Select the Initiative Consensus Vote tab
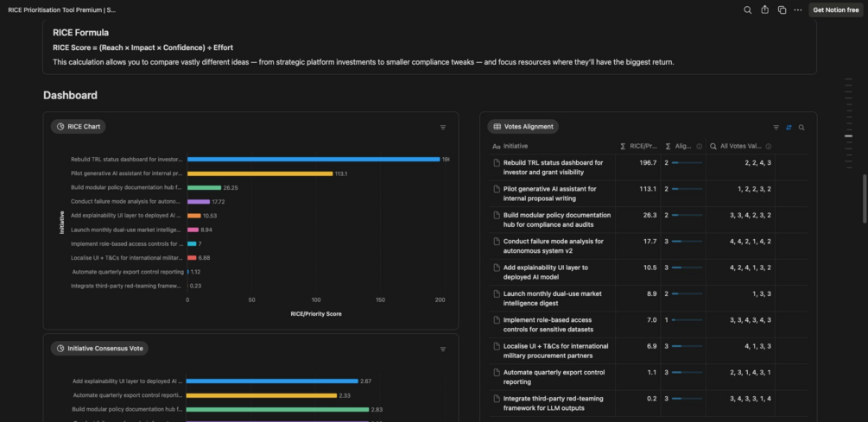 tap(99, 349)
